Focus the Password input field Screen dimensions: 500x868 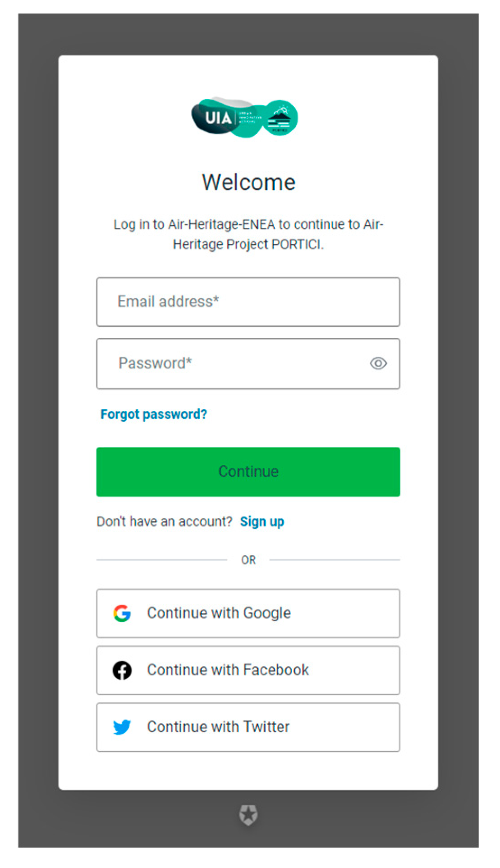tap(234, 363)
